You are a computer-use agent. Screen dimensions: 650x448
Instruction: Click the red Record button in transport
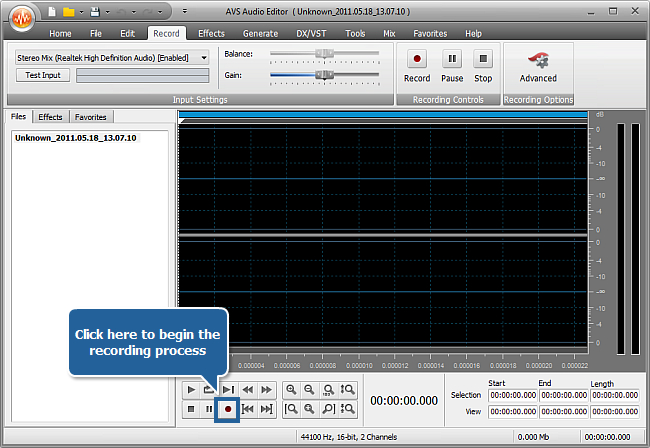228,409
